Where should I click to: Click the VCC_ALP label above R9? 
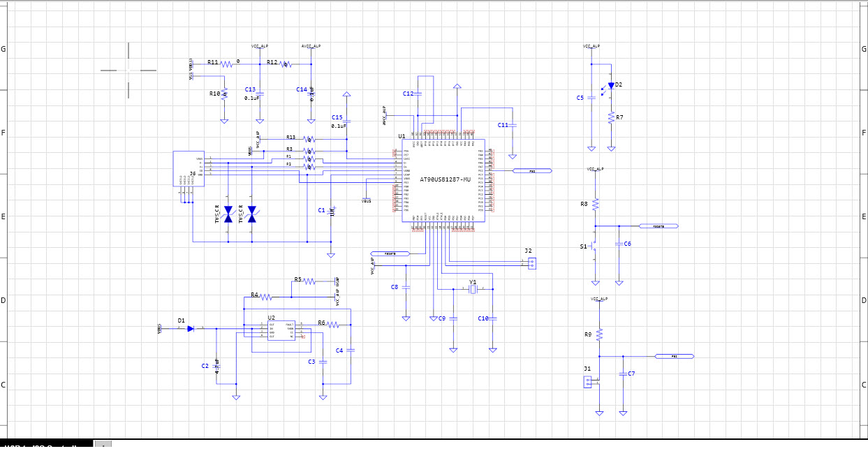click(599, 299)
